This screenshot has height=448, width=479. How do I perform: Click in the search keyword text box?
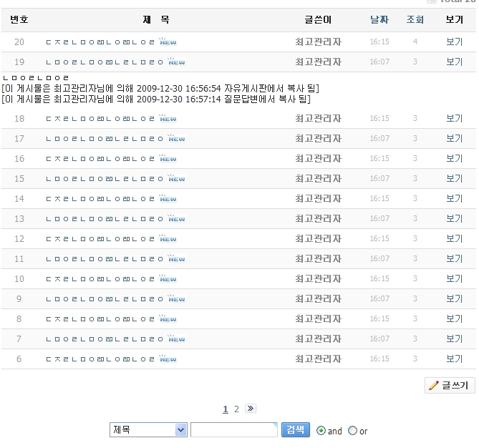click(x=233, y=429)
